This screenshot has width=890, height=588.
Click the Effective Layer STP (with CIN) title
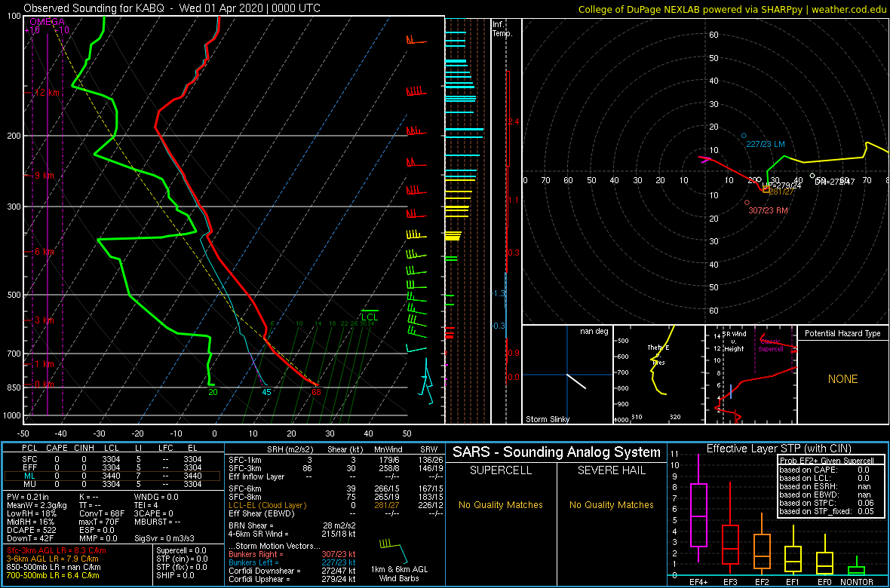coord(777,449)
